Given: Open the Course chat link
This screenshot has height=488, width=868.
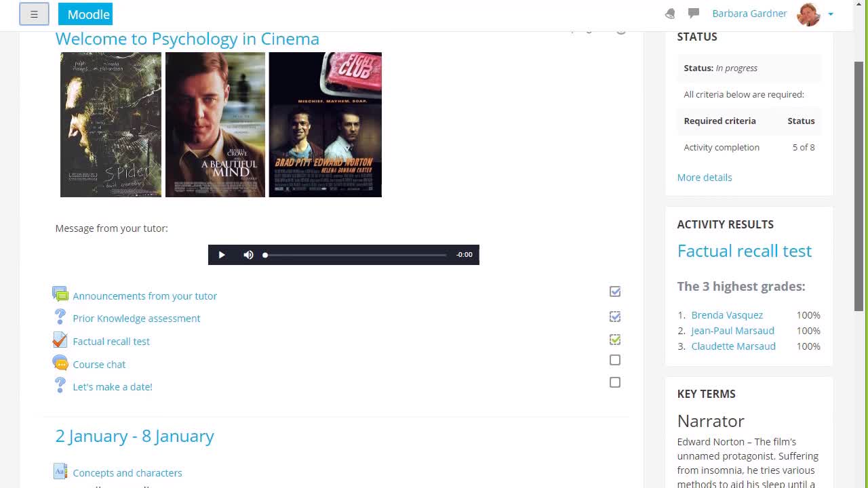Looking at the screenshot, I should coord(99,365).
